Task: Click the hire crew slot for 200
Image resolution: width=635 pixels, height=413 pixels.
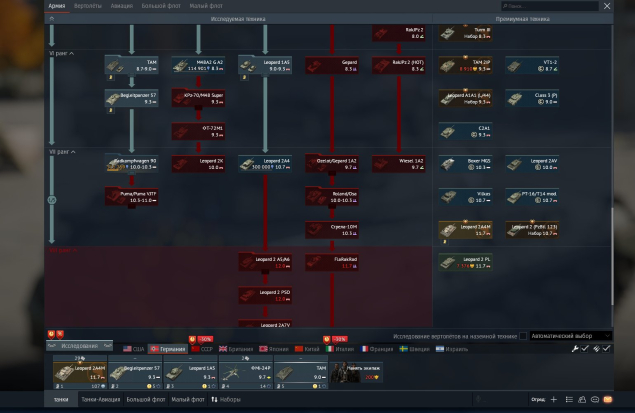Action: [x=356, y=373]
